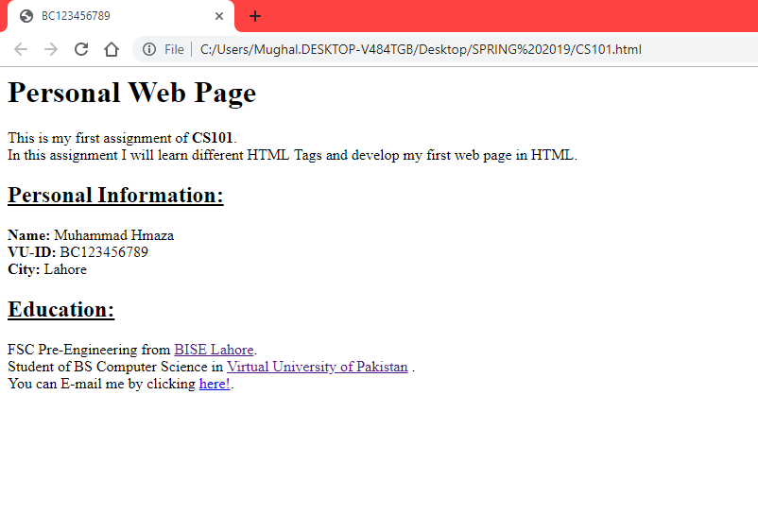Click the name 'Muhammad Hmaza'
This screenshot has height=532, width=758.
(x=113, y=235)
